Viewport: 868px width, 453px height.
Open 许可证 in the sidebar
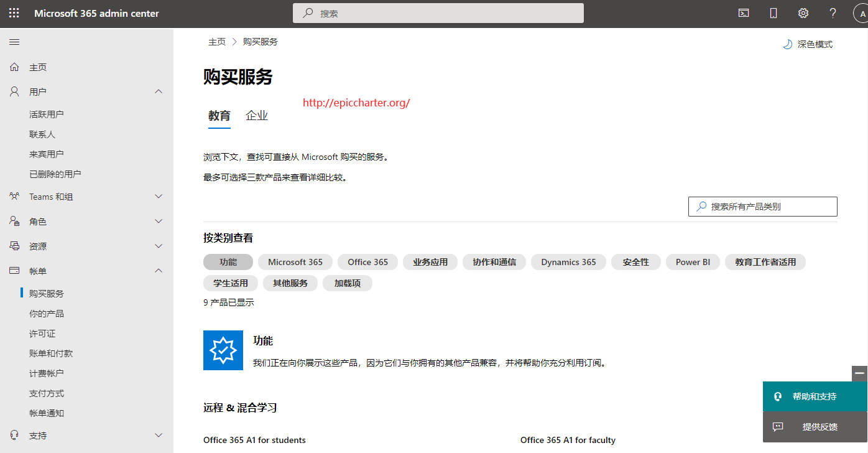42,333
